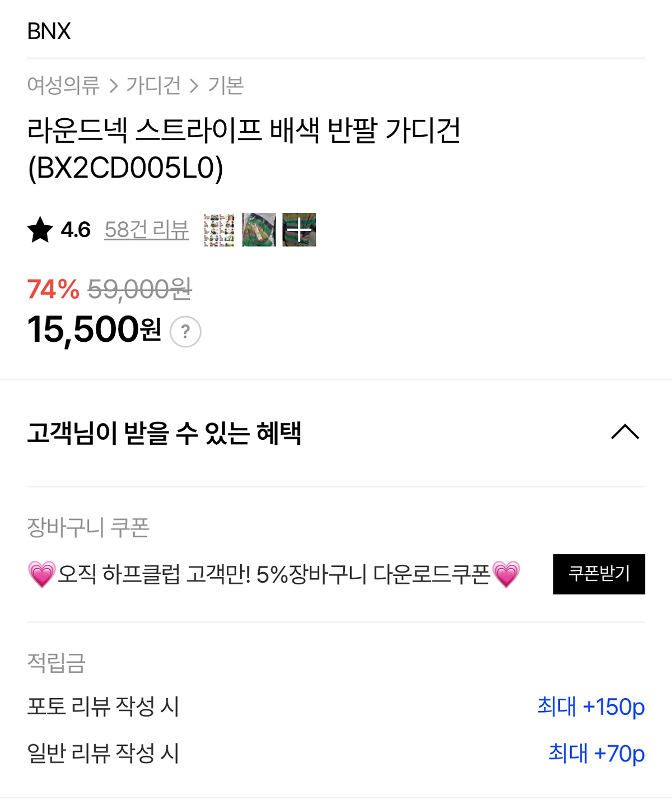Click the chevron between 여성의류 and 가디건
Image resolution: width=672 pixels, height=804 pixels.
114,86
